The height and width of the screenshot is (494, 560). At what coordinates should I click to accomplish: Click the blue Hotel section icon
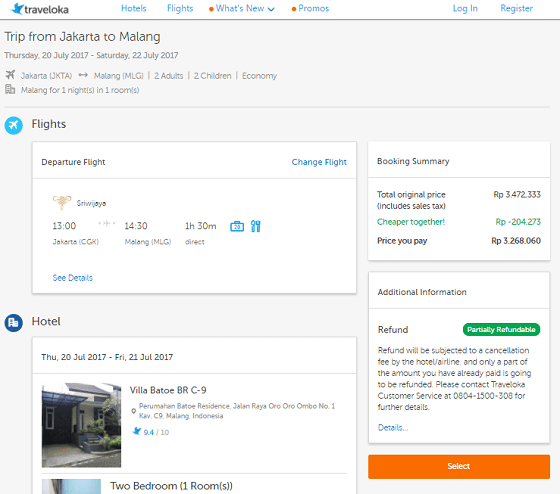14,323
